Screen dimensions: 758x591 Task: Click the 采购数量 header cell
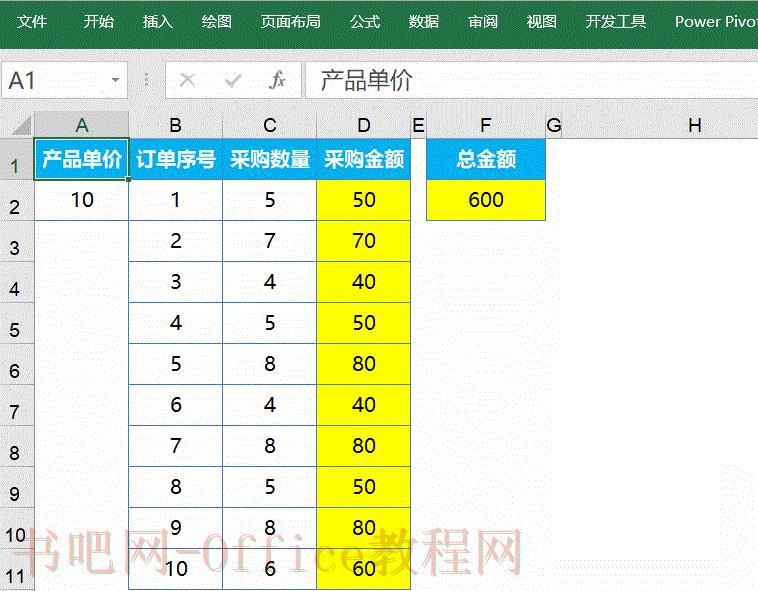point(270,159)
